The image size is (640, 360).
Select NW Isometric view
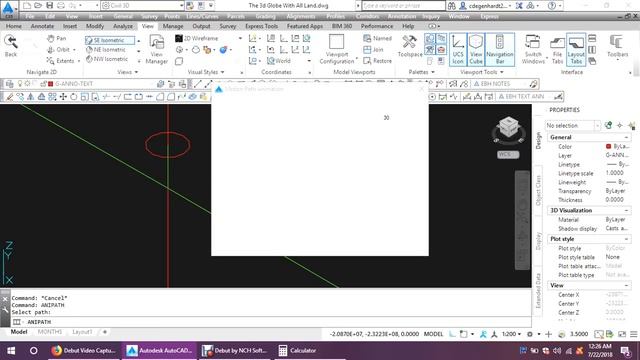107,59
